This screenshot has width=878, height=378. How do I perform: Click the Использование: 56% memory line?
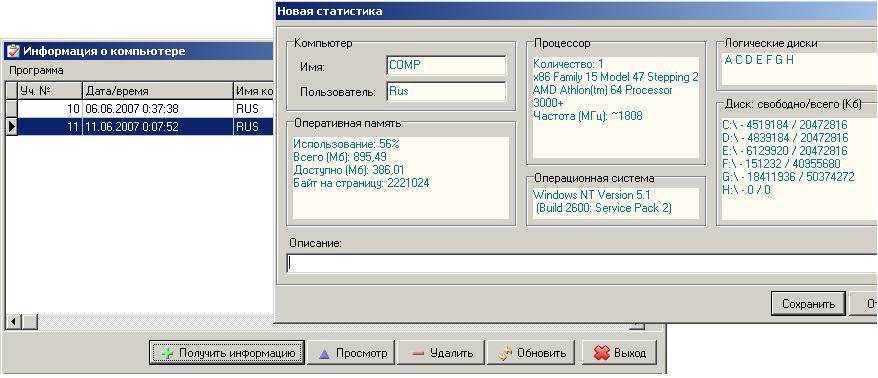(x=346, y=144)
